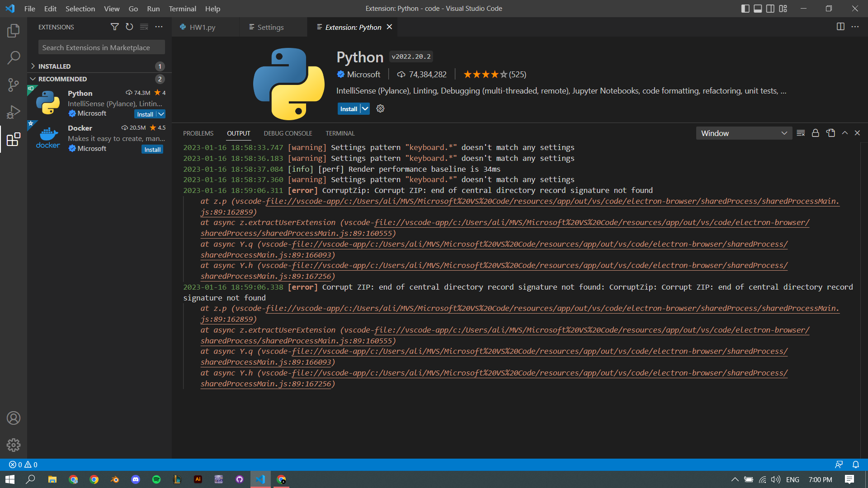Click the Search Extensions in Marketplace field
Screen dimensions: 868x488
[x=101, y=47]
